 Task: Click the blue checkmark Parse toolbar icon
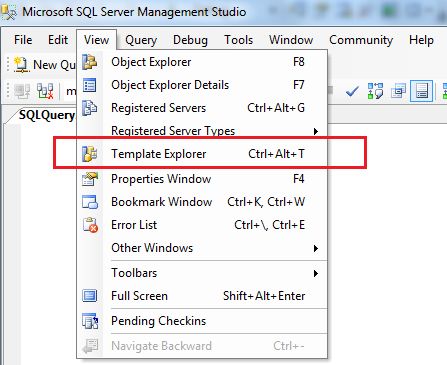(x=352, y=91)
